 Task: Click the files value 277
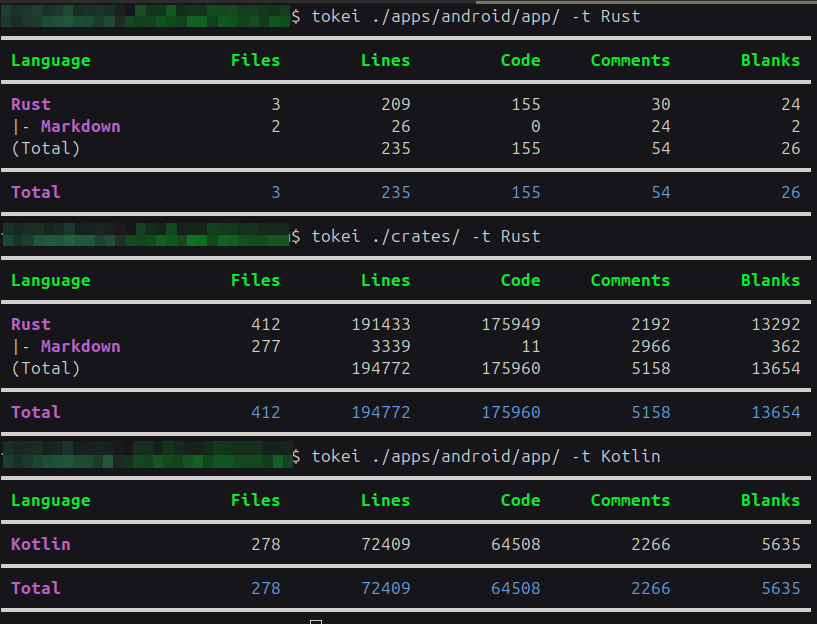(266, 346)
